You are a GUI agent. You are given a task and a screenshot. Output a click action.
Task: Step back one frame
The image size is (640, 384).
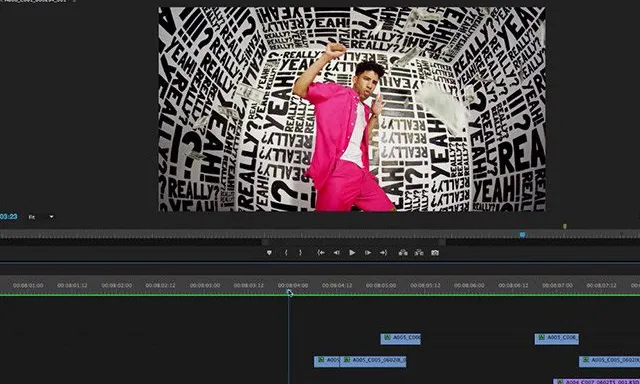[x=336, y=253]
